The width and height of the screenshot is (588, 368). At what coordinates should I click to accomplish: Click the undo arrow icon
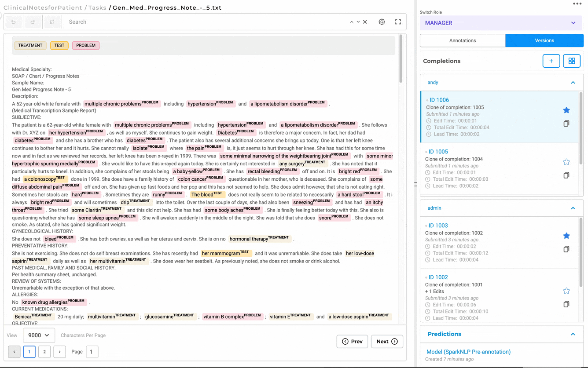point(14,22)
